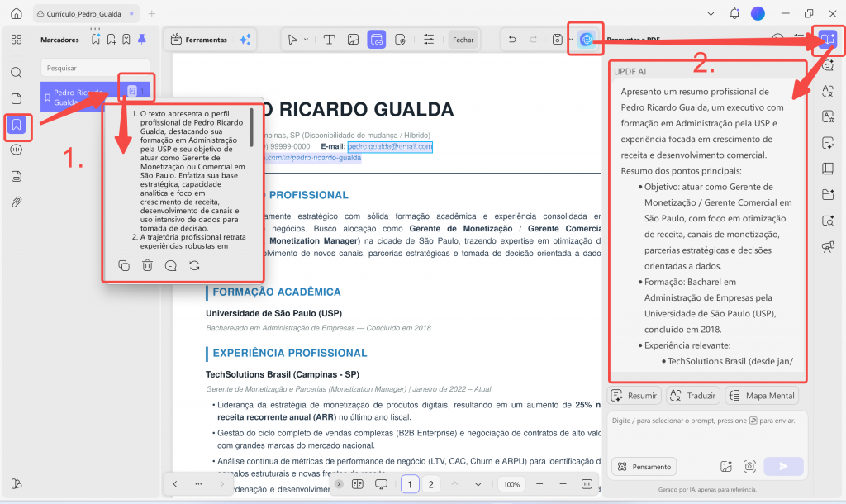This screenshot has width=846, height=504.
Task: Regenerate the summary via refresh icon
Action: coord(194,265)
